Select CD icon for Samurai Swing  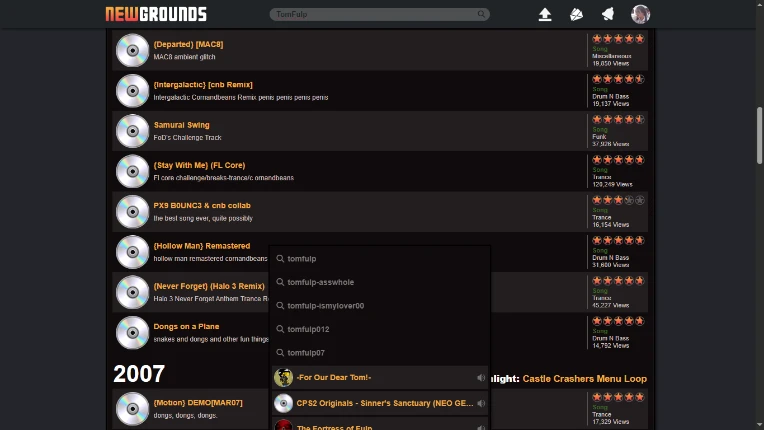(132, 131)
